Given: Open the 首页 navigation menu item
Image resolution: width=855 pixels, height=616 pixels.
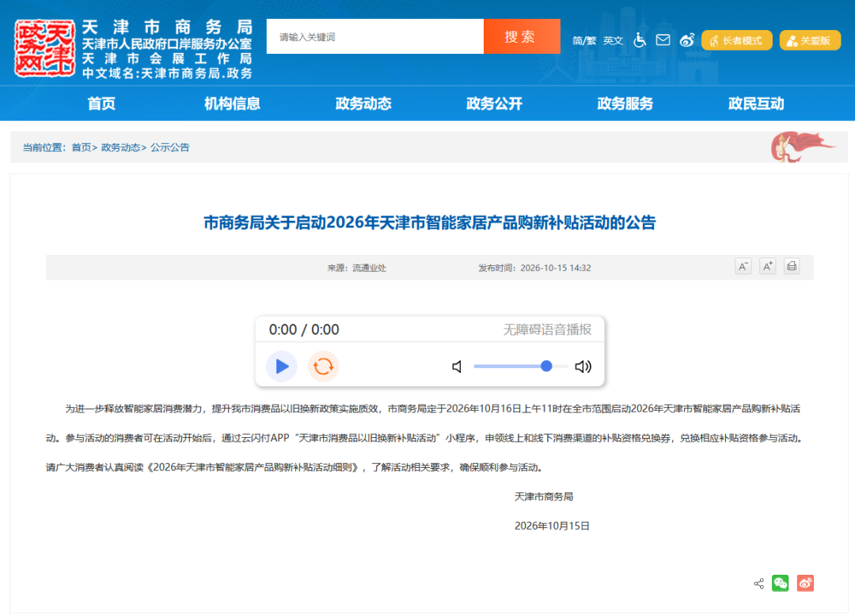Looking at the screenshot, I should point(101,104).
